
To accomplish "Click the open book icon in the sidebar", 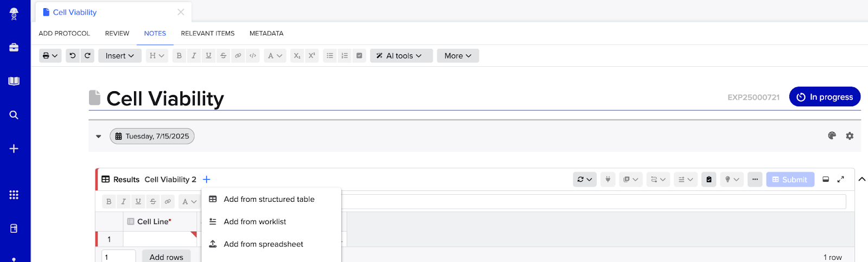I will pos(14,81).
